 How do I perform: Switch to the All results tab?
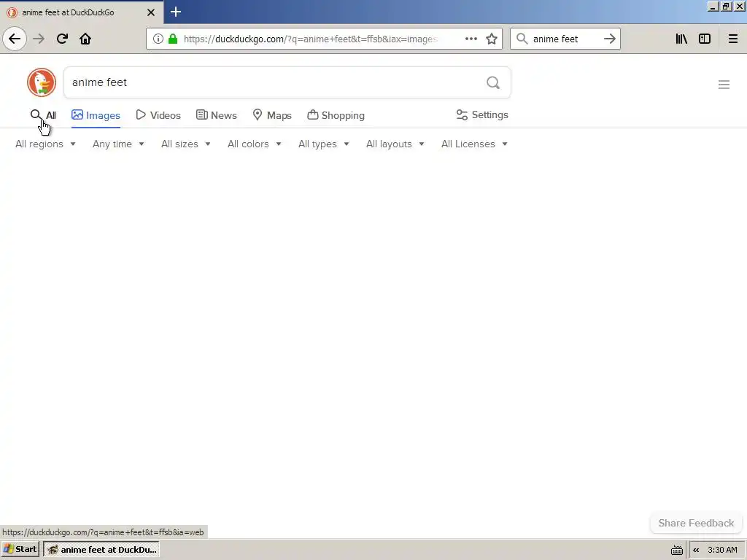pyautogui.click(x=43, y=115)
